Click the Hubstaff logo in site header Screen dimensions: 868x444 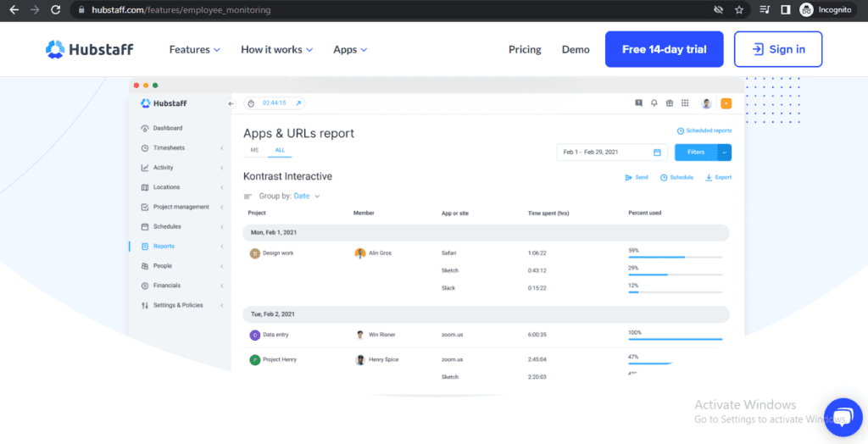point(90,49)
